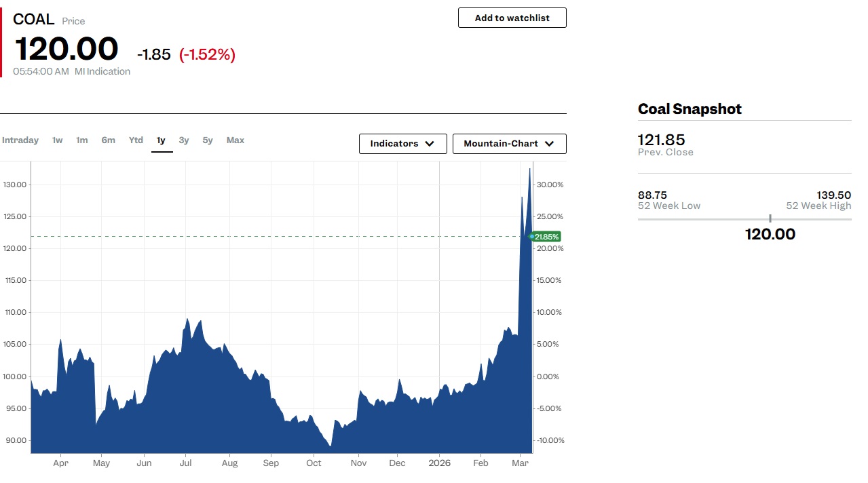Show the 6m chart range
Viewport: 868px width, 483px height.
(x=109, y=140)
